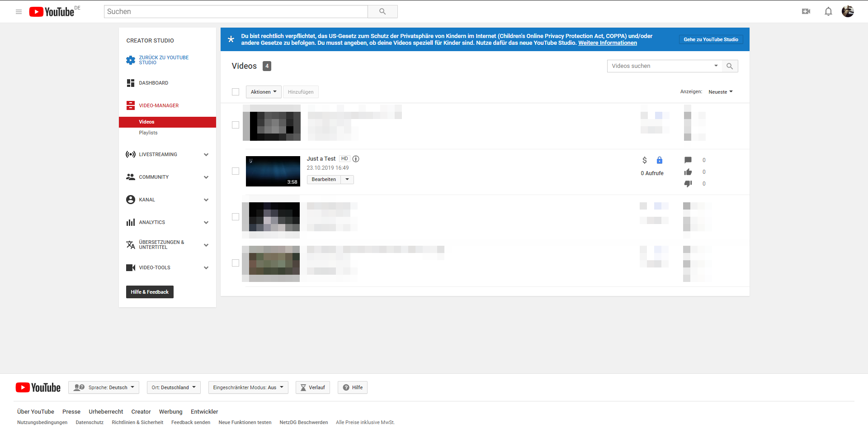
Task: Click the monetization dollar icon
Action: [x=645, y=160]
